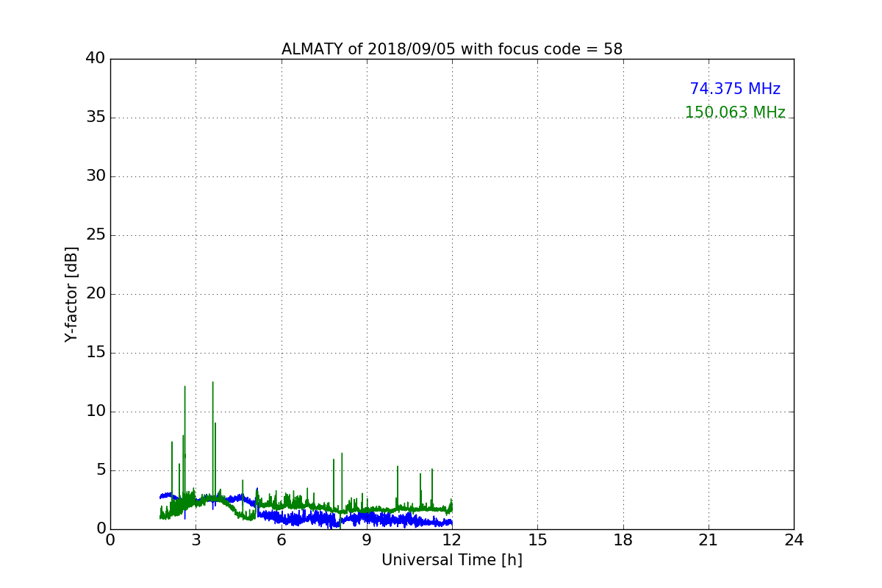Click y-axis tick label '25'
This screenshot has height=588, width=882.
pos(96,235)
